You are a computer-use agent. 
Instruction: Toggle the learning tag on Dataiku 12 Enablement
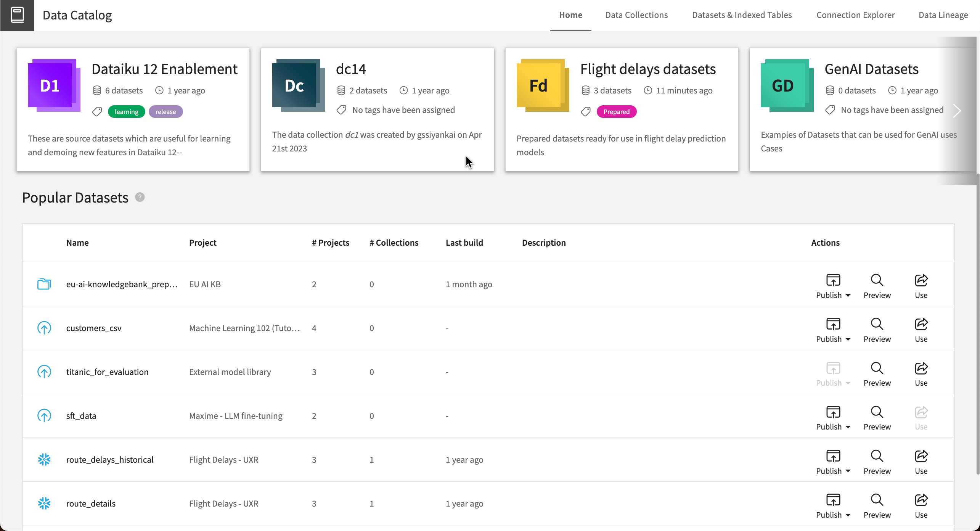pyautogui.click(x=127, y=111)
